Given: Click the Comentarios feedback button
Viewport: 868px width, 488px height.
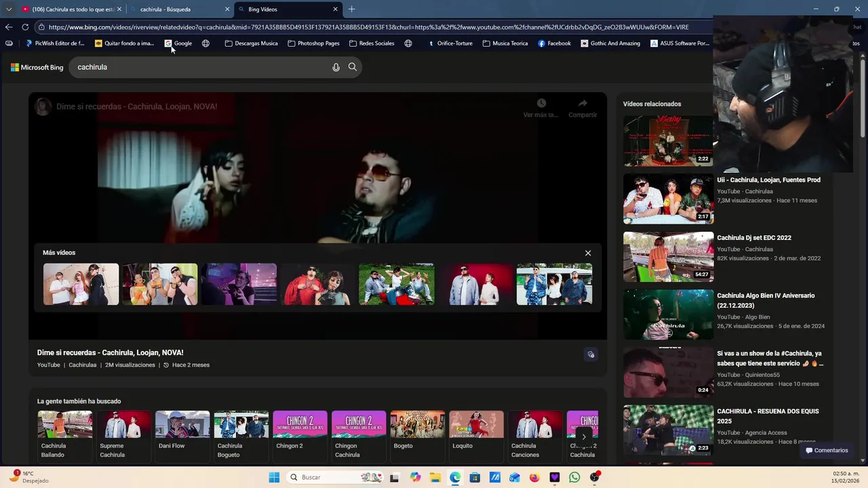Looking at the screenshot, I should point(826,451).
